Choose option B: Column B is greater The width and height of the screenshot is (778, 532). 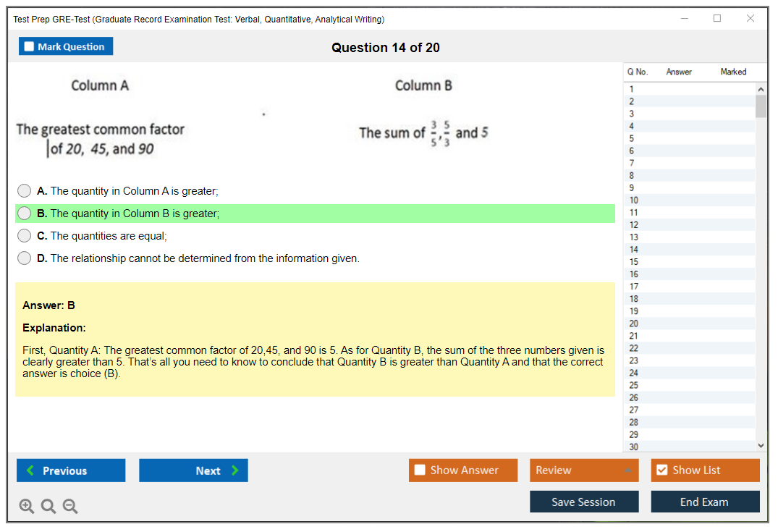coord(25,214)
